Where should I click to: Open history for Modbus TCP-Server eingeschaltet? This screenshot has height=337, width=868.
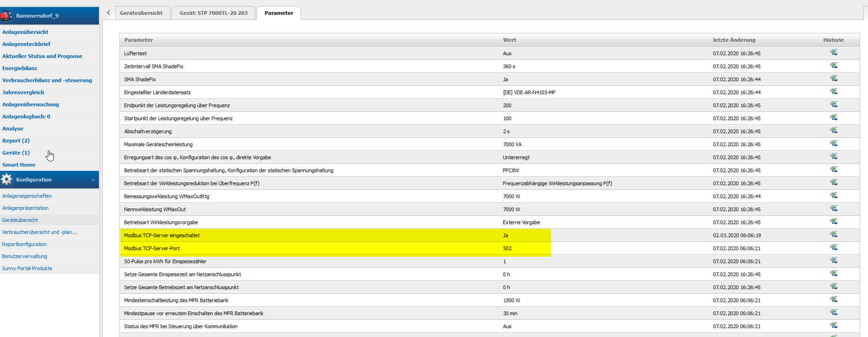834,234
